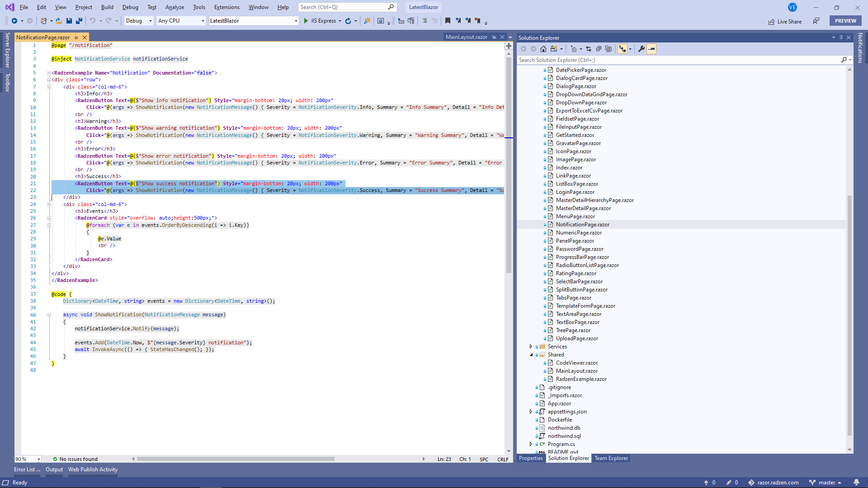
Task: Open the Extensions menu
Action: 227,7
